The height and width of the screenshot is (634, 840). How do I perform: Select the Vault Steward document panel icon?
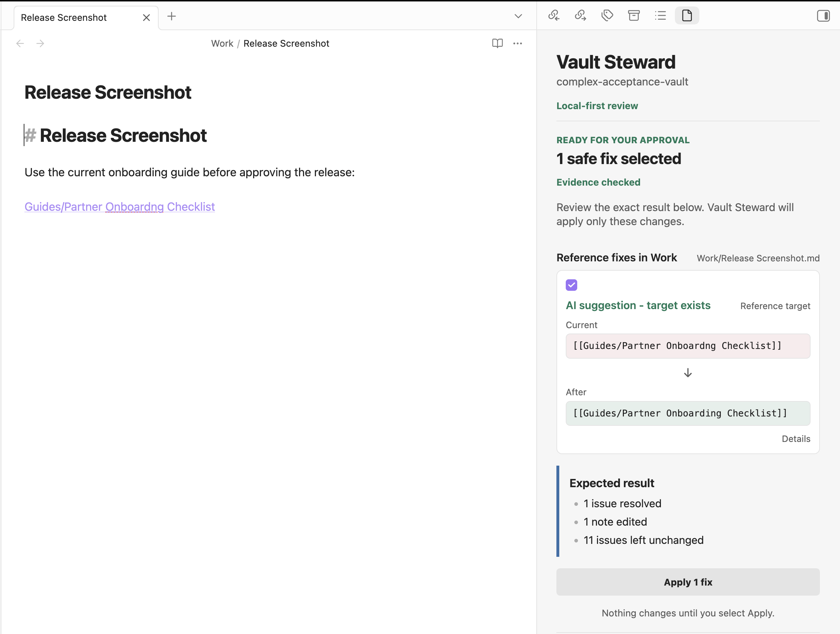pos(687,15)
